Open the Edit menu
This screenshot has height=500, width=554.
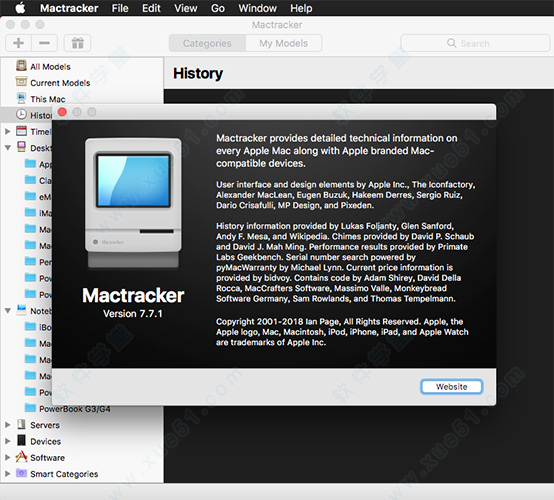click(x=151, y=8)
